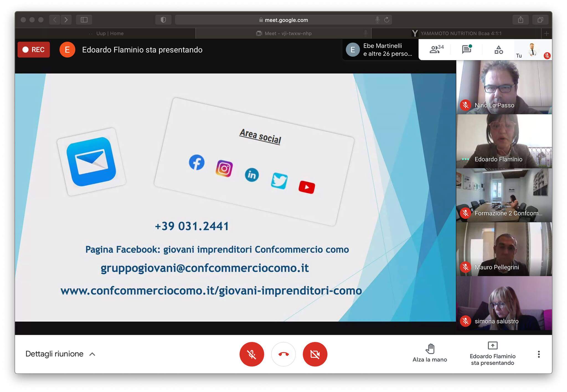The image size is (567, 392).
Task: Expand Ebe Martinelli e altre 26 persone
Action: pos(381,50)
